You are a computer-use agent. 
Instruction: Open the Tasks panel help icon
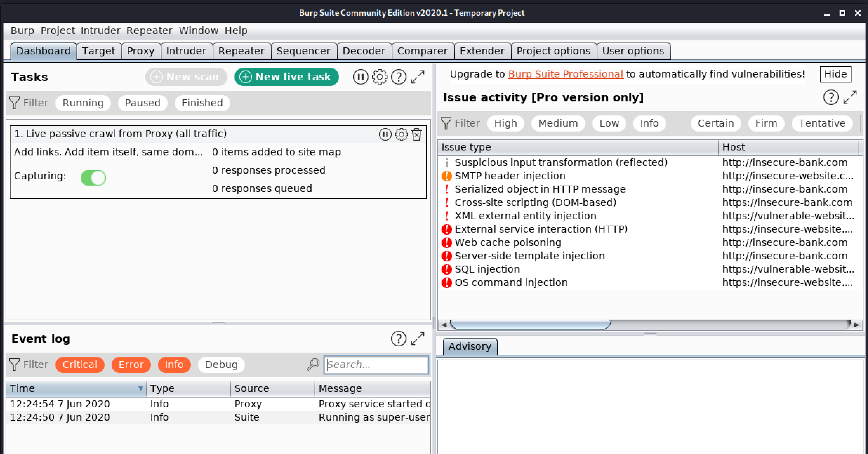point(398,77)
